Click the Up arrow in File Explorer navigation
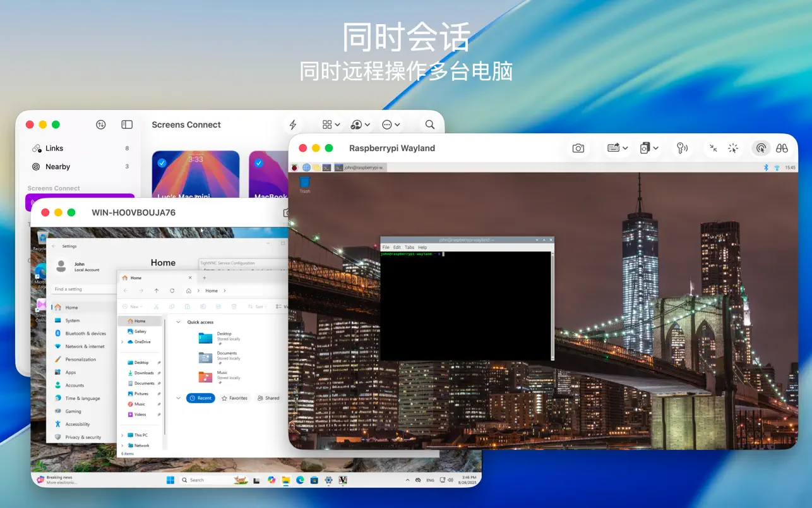The width and height of the screenshot is (812, 508). [x=157, y=291]
